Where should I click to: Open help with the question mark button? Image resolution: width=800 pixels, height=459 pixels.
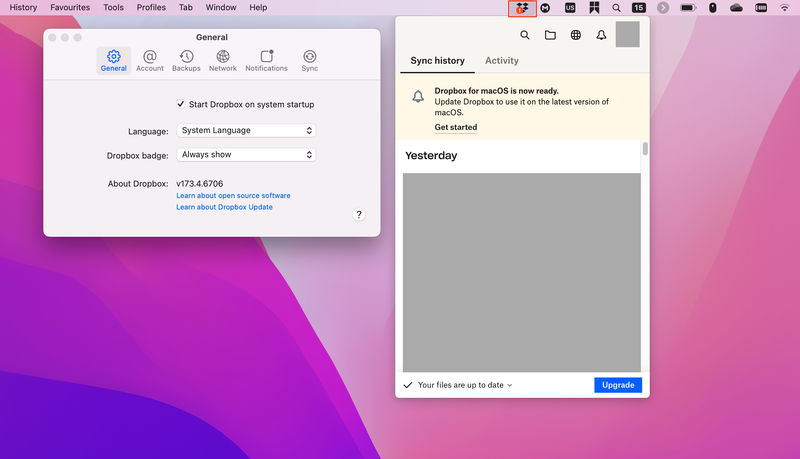[359, 215]
